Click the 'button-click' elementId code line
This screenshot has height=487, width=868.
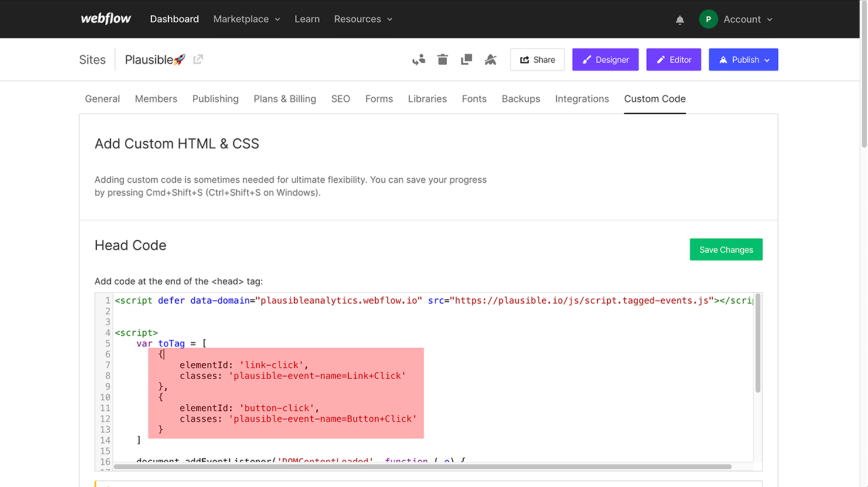point(250,408)
